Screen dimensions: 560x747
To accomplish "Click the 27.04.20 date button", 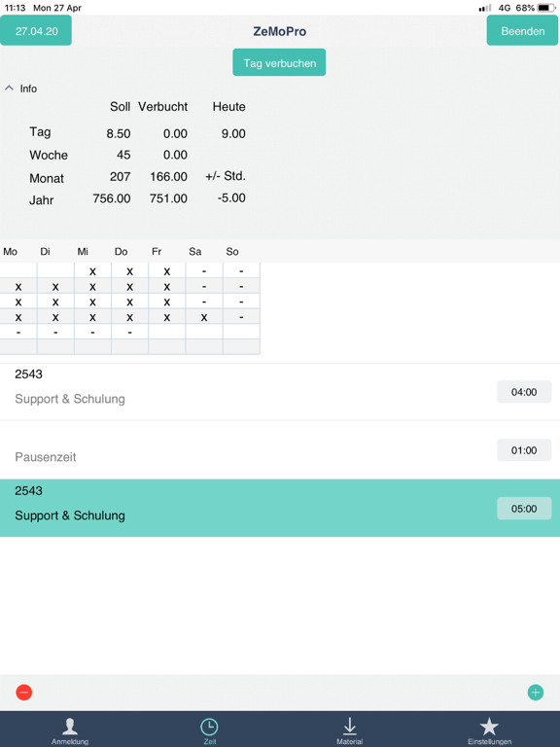I will tap(36, 30).
